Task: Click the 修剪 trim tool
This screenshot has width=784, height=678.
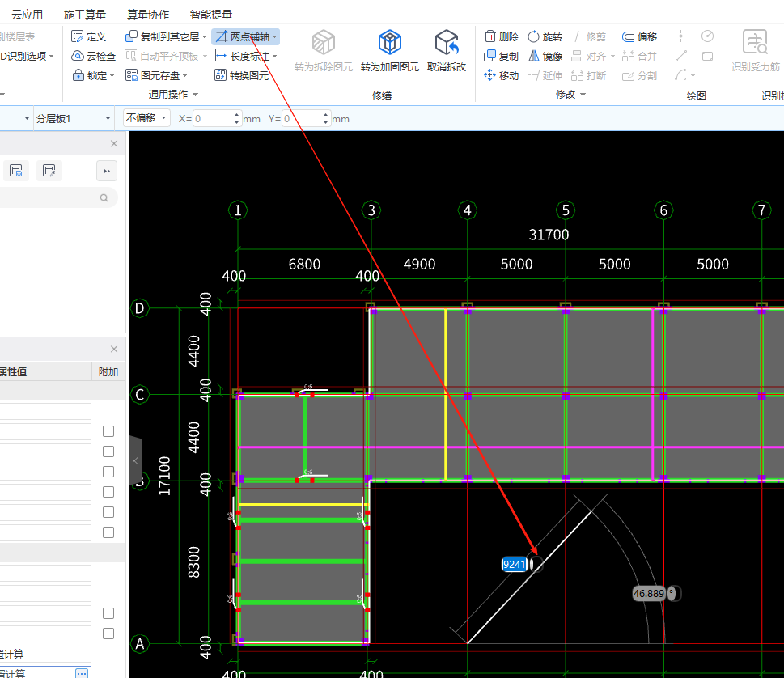Action: (x=588, y=36)
